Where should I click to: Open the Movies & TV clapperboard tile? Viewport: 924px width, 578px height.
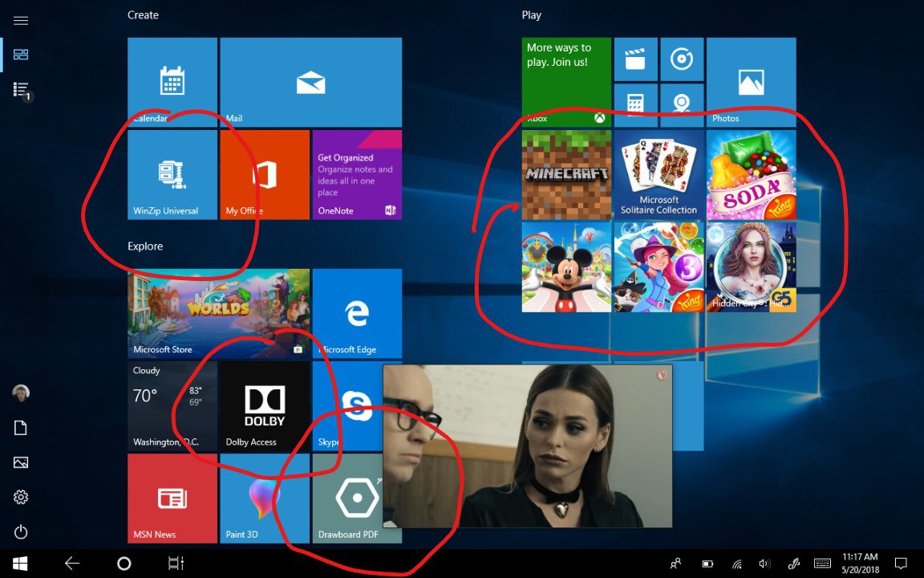click(636, 59)
